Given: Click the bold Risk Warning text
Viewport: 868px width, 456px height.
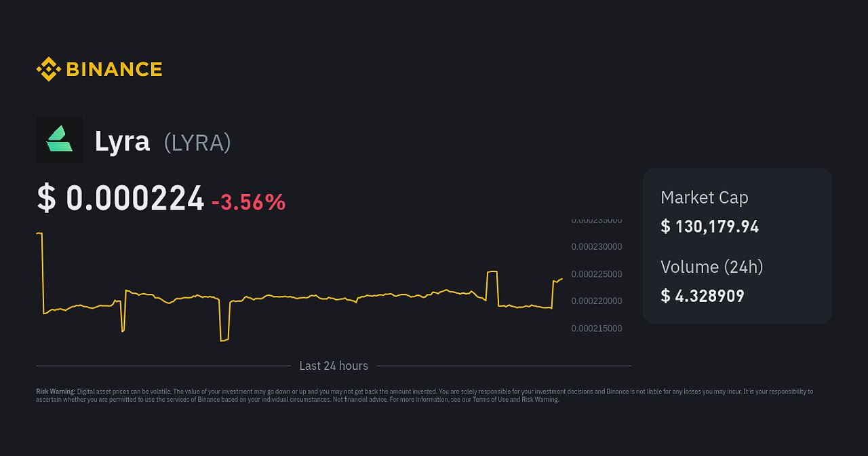Looking at the screenshot, I should [56, 392].
